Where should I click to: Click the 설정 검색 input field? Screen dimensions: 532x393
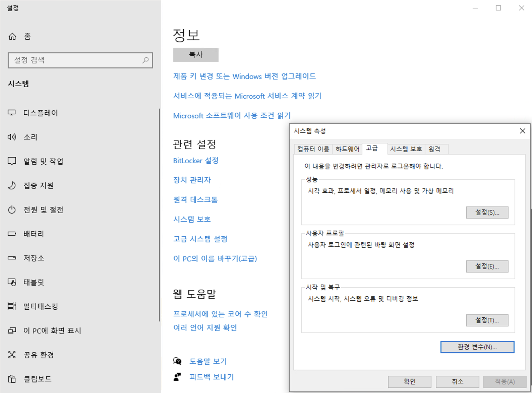coord(75,60)
